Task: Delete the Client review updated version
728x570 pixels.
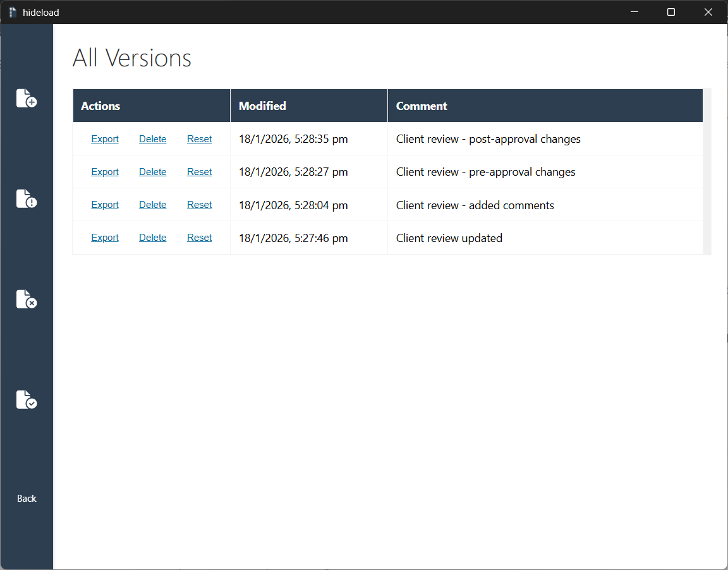Action: 153,238
